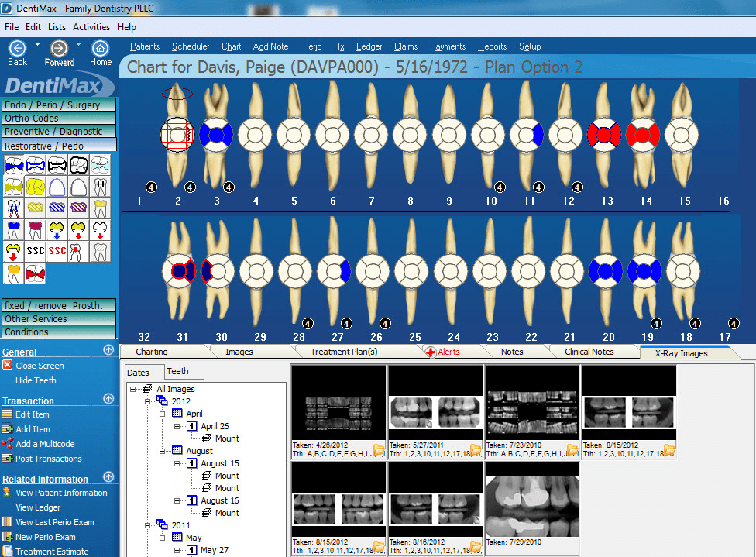The width and height of the screenshot is (756, 557).
Task: Collapse the August 15 node
Action: (177, 463)
